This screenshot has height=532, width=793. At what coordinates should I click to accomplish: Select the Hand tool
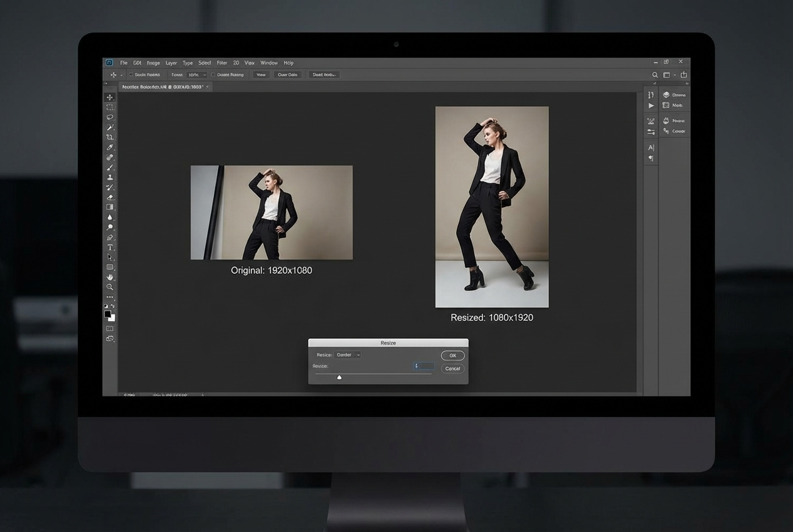[x=110, y=277]
